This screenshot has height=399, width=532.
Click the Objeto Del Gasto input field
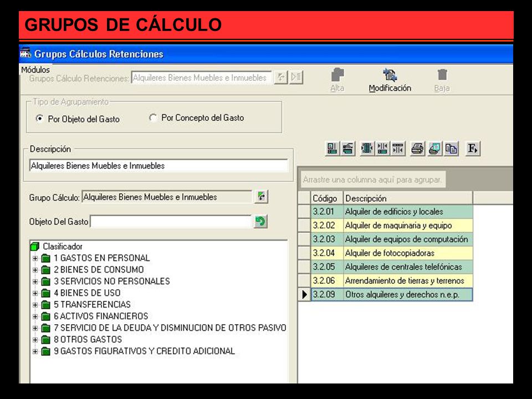click(x=171, y=222)
